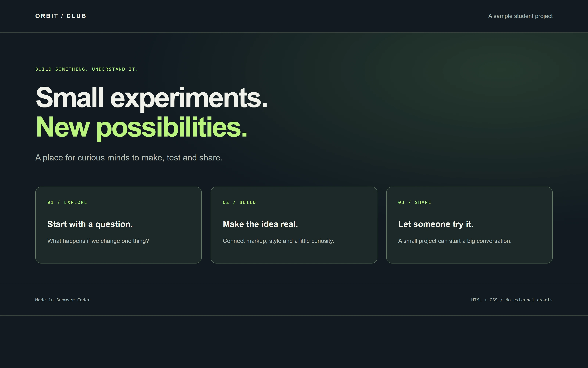This screenshot has height=368, width=588.
Task: Click the '02 / BUILD' card label
Action: pos(239,203)
